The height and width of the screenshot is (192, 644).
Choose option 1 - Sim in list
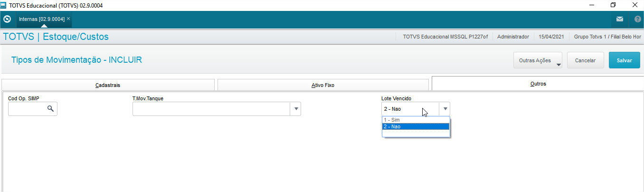416,120
